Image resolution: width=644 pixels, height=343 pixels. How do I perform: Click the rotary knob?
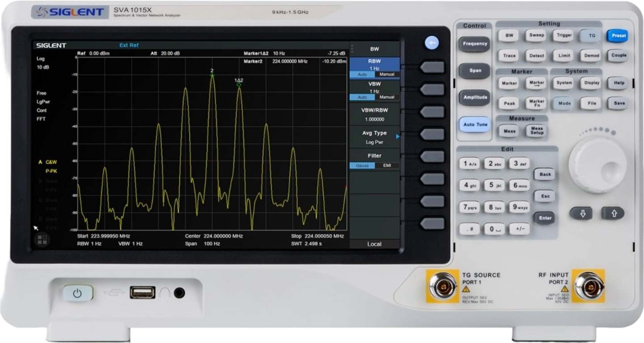coord(597,165)
